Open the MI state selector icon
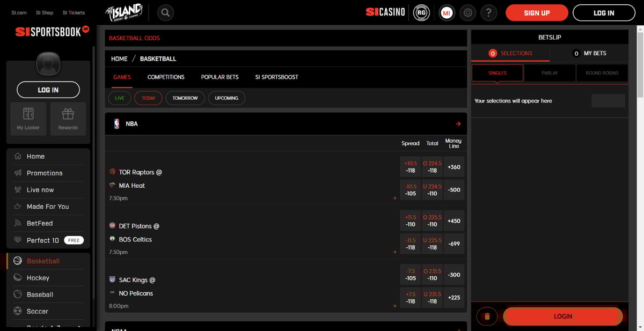This screenshot has width=644, height=331. (447, 12)
